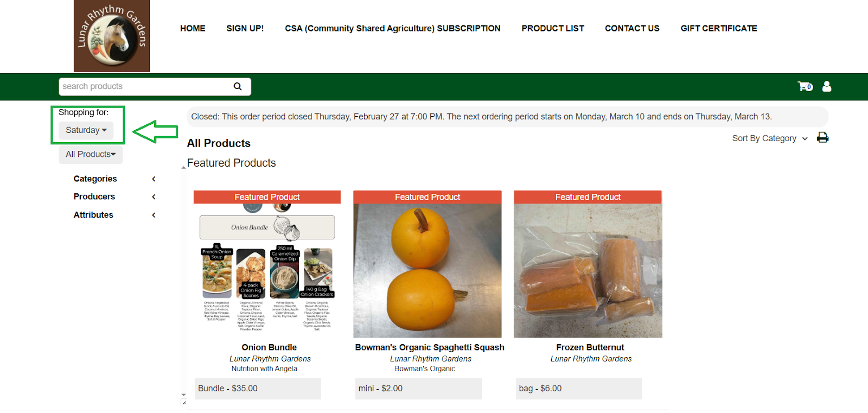Open the GIFT CERTIFICATE page
The width and height of the screenshot is (868, 413).
click(x=719, y=28)
